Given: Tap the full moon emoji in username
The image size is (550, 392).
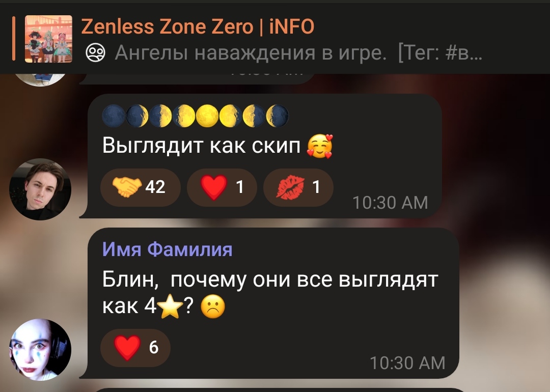Looking at the screenshot, I should [207, 116].
